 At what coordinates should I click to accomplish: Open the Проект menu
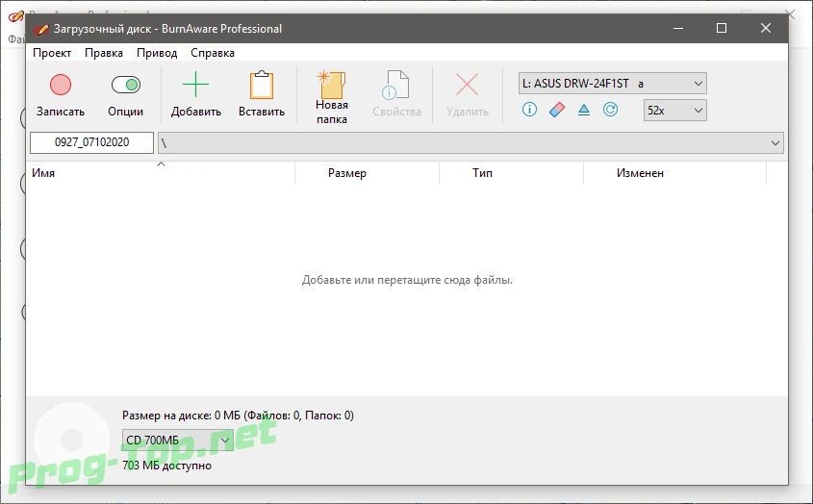click(52, 53)
